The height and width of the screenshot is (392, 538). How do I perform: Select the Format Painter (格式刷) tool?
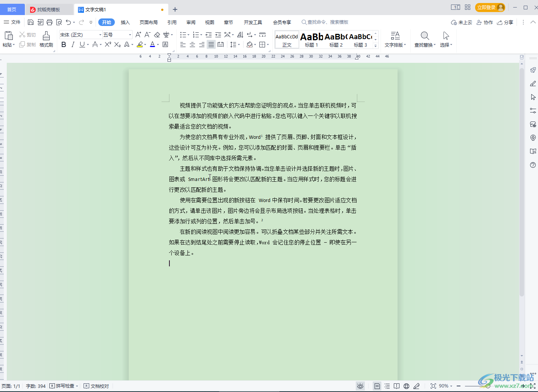46,39
